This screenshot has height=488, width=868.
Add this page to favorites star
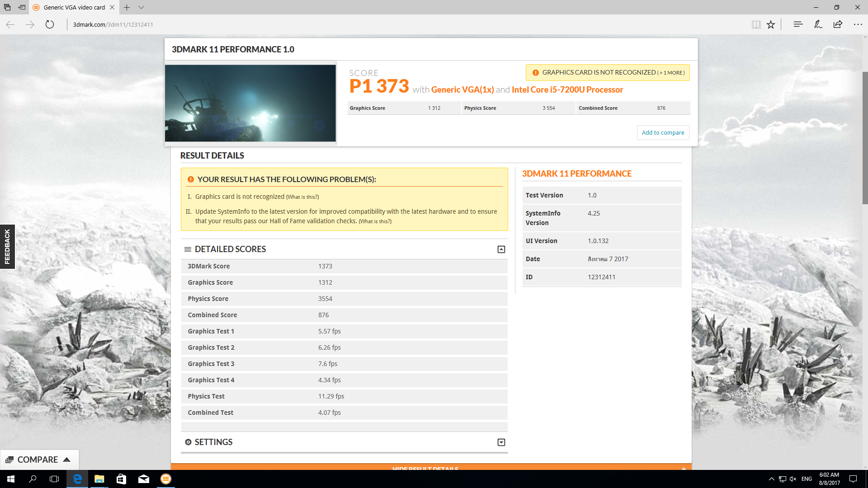(x=771, y=24)
